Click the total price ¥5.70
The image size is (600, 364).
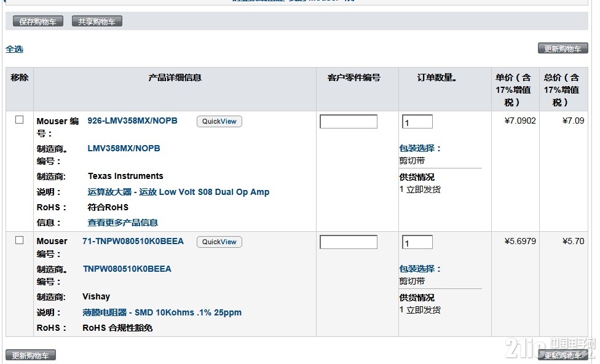click(x=573, y=241)
